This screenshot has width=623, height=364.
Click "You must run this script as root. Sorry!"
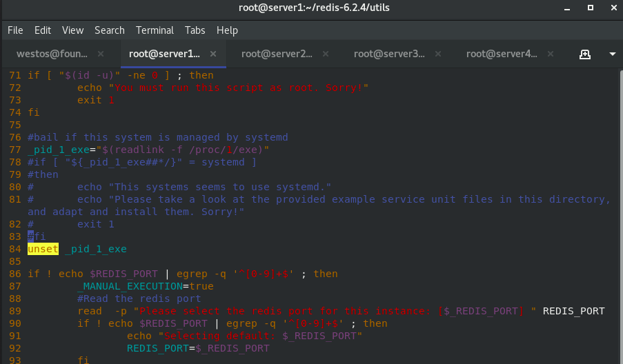click(x=239, y=88)
